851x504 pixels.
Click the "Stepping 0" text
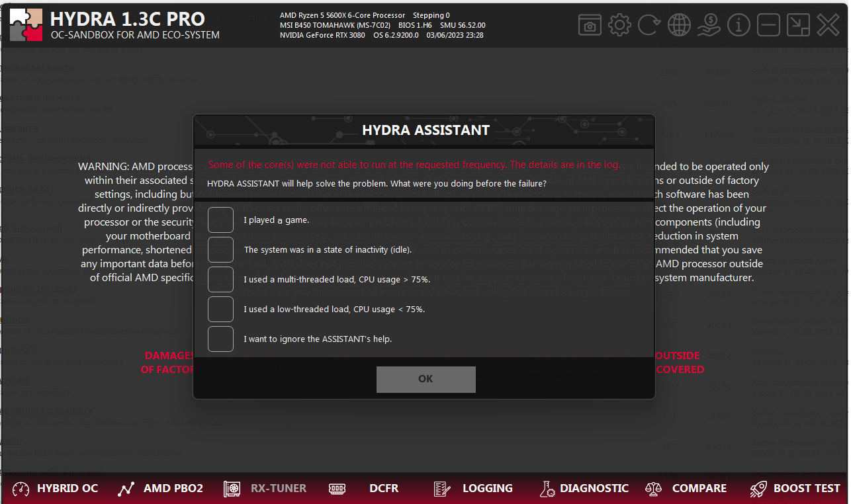pyautogui.click(x=431, y=15)
